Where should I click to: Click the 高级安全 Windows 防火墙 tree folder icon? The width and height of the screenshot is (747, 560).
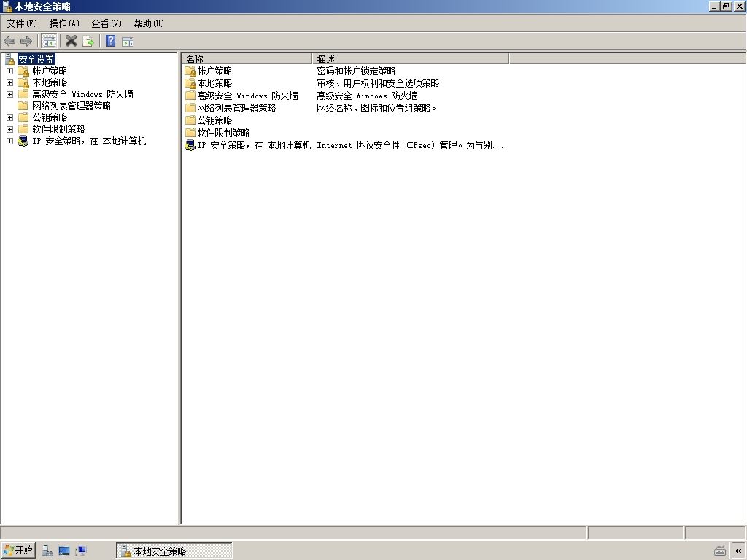[23, 94]
